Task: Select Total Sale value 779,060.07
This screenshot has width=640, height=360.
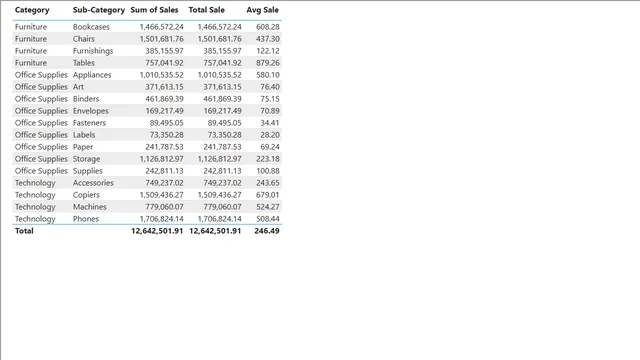Action: coord(222,207)
